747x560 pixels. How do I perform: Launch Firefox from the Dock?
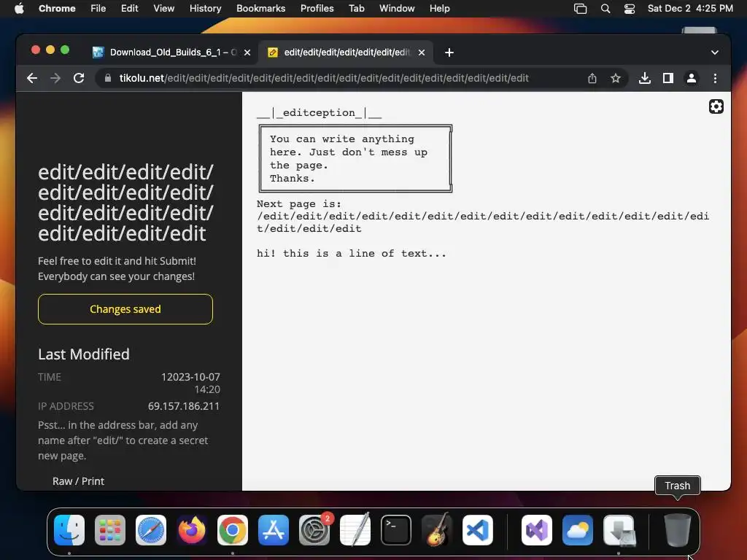(192, 530)
